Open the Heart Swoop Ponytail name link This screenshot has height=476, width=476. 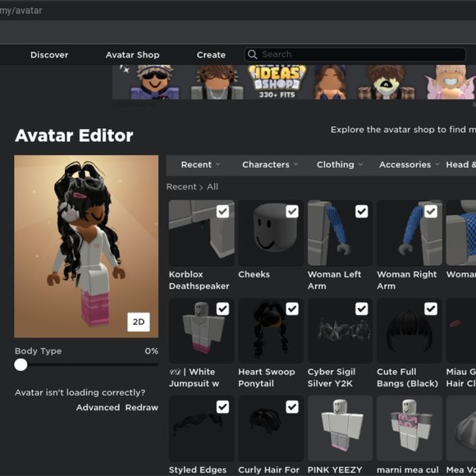267,378
